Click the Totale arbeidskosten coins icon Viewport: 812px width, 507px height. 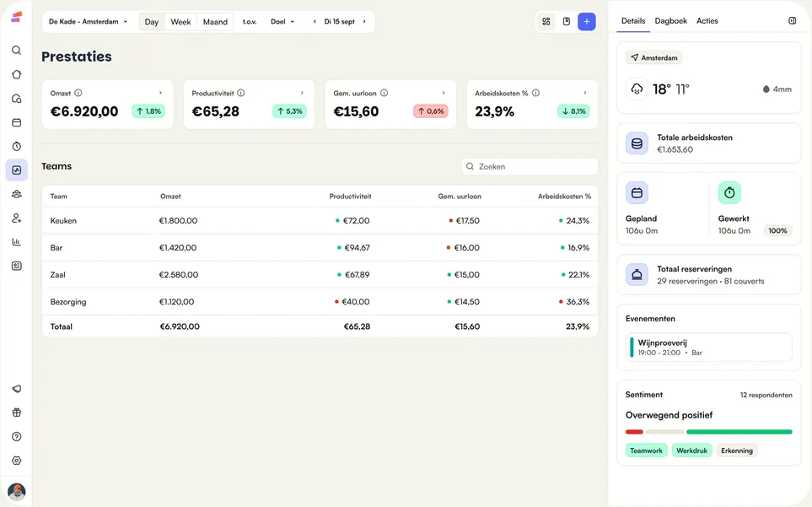coord(637,143)
